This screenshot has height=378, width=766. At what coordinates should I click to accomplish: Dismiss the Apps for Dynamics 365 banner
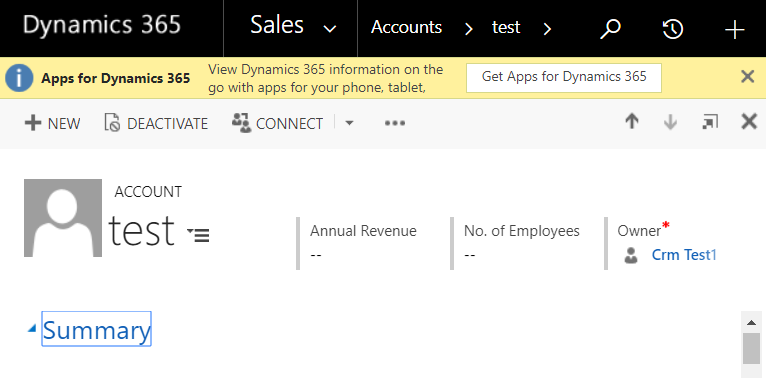[747, 77]
